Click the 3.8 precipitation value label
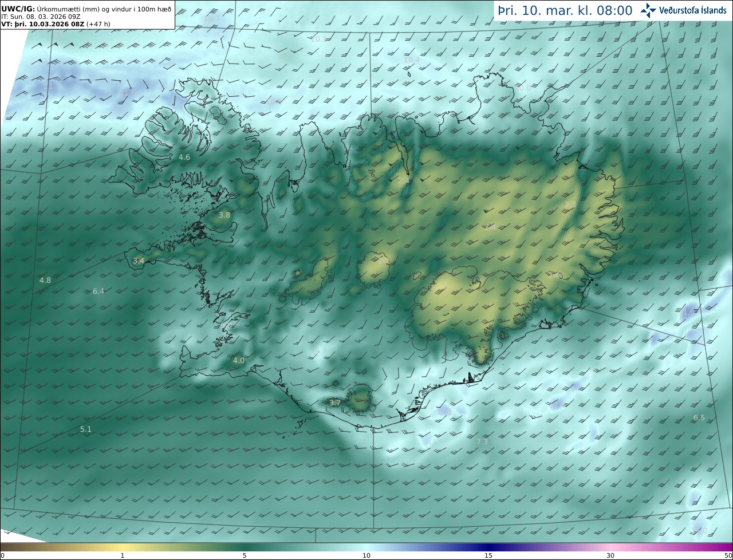The height and width of the screenshot is (560, 733). (x=224, y=215)
